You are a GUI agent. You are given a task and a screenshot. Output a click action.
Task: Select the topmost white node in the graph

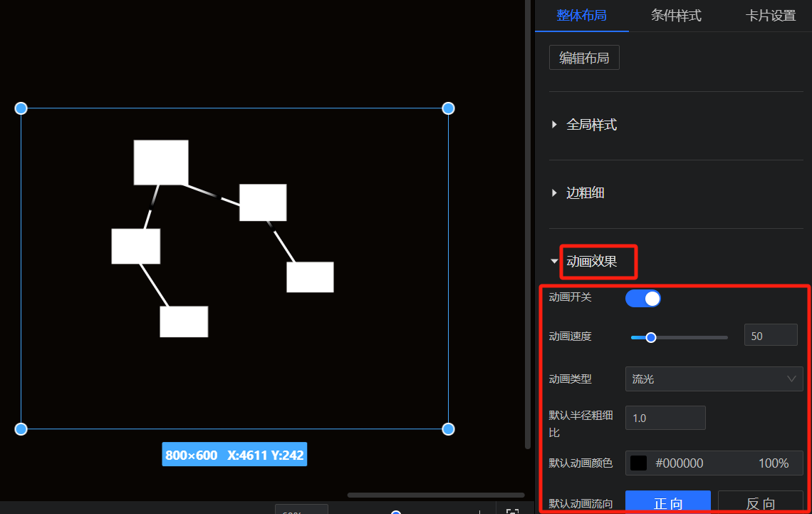pos(161,163)
